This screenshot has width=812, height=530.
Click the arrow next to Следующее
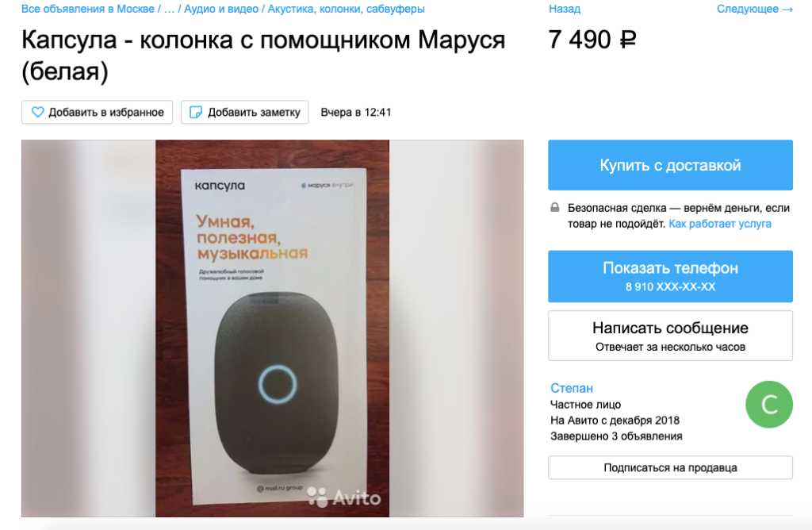[787, 10]
